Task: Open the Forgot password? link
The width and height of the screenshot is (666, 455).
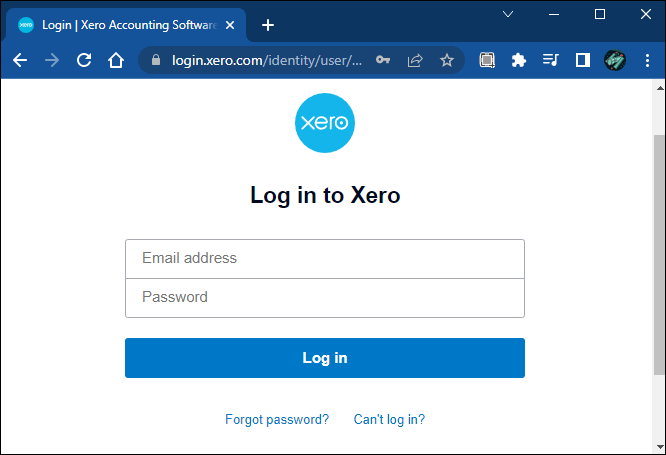Action: coord(277,419)
